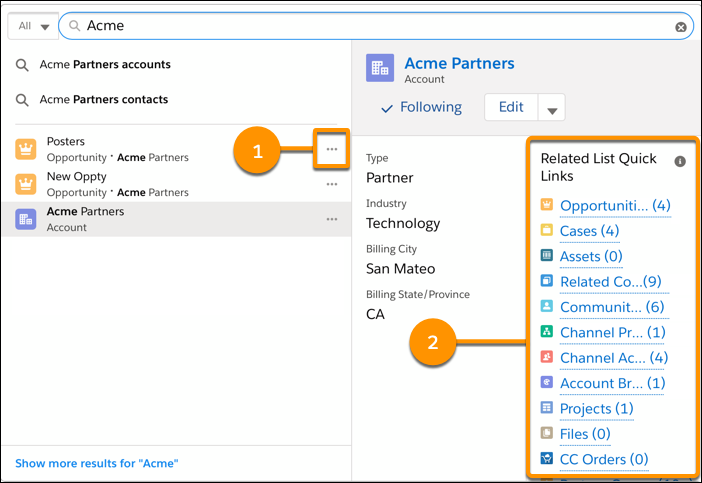Click the Type value Partner
Image resolution: width=702 pixels, height=483 pixels.
tap(390, 178)
